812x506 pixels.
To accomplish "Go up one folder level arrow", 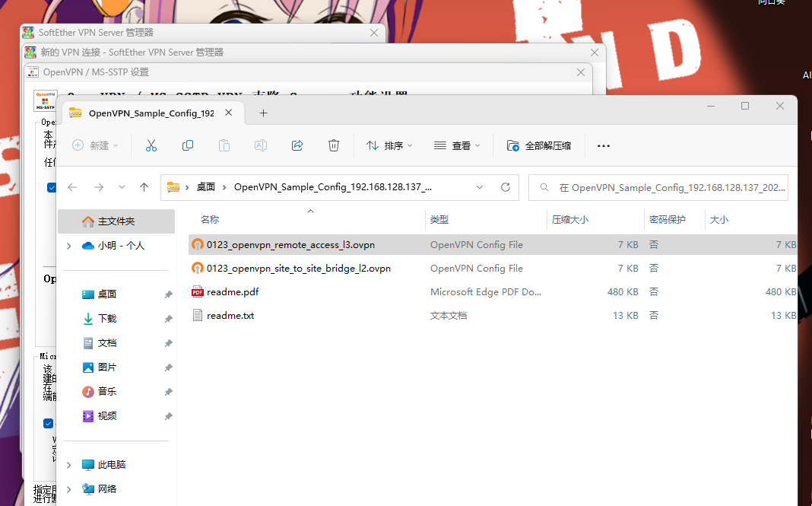I will click(x=144, y=187).
